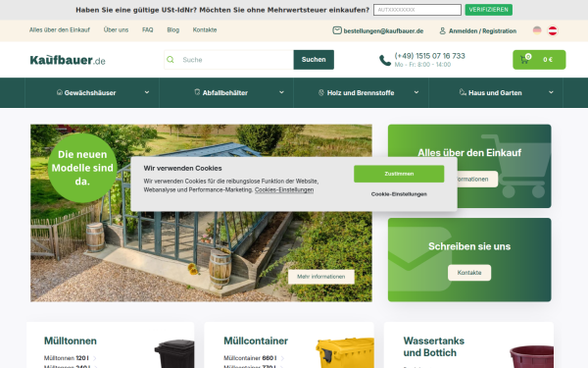
Task: Open inline Cookies-Einstellungen link in text
Action: [284, 190]
